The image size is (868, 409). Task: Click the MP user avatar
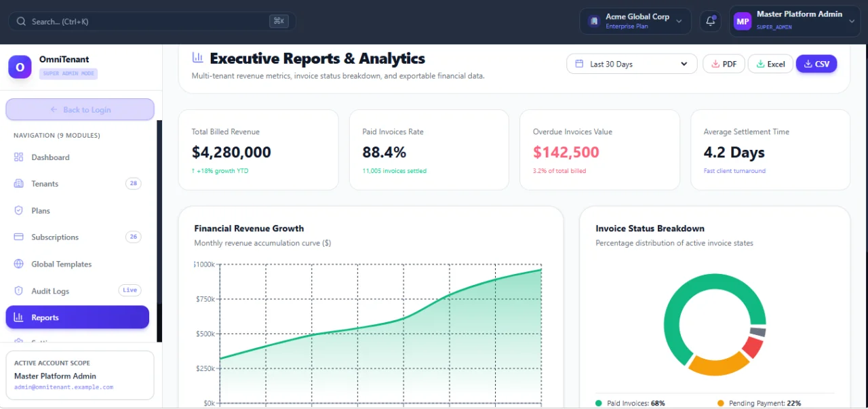743,22
